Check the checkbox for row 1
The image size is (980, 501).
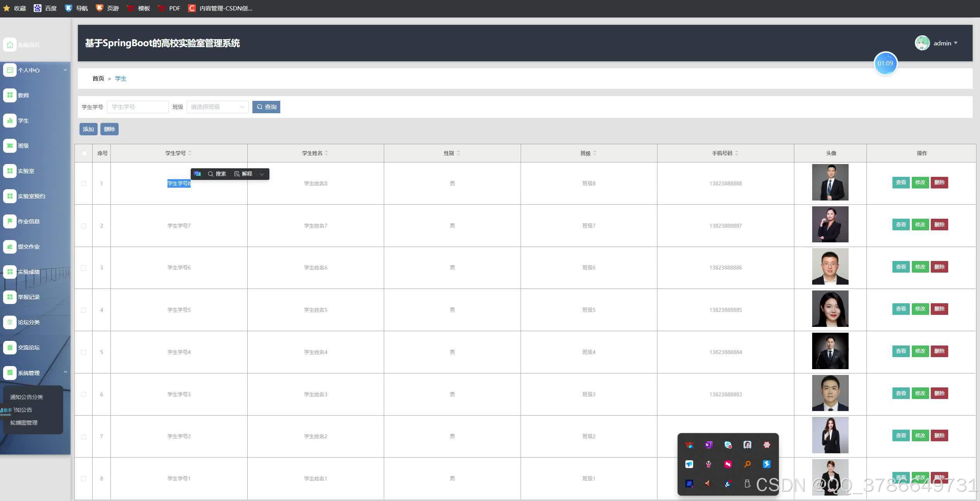click(84, 183)
